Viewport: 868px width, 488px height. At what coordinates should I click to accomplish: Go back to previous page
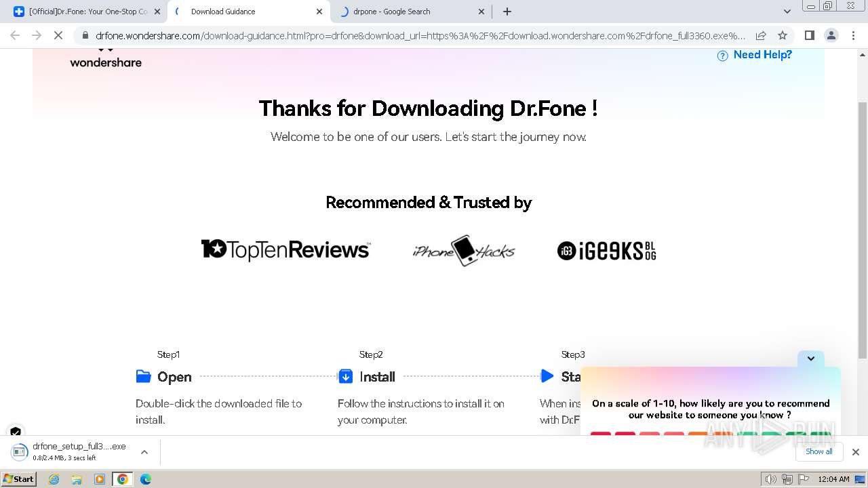point(15,35)
